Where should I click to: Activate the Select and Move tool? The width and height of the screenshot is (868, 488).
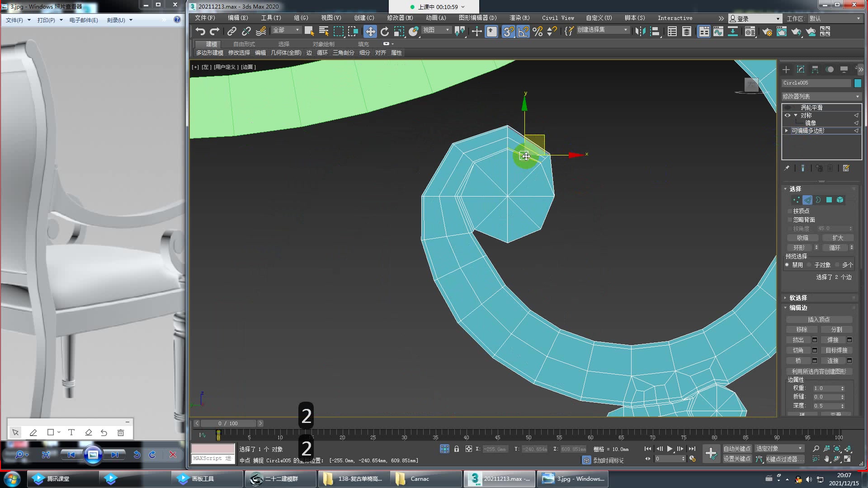click(x=370, y=31)
